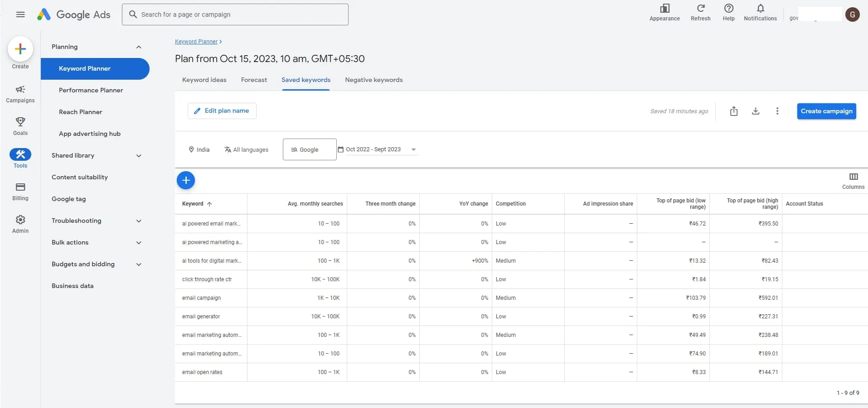Select the Admin icon
The width and height of the screenshot is (868, 408).
(x=20, y=221)
